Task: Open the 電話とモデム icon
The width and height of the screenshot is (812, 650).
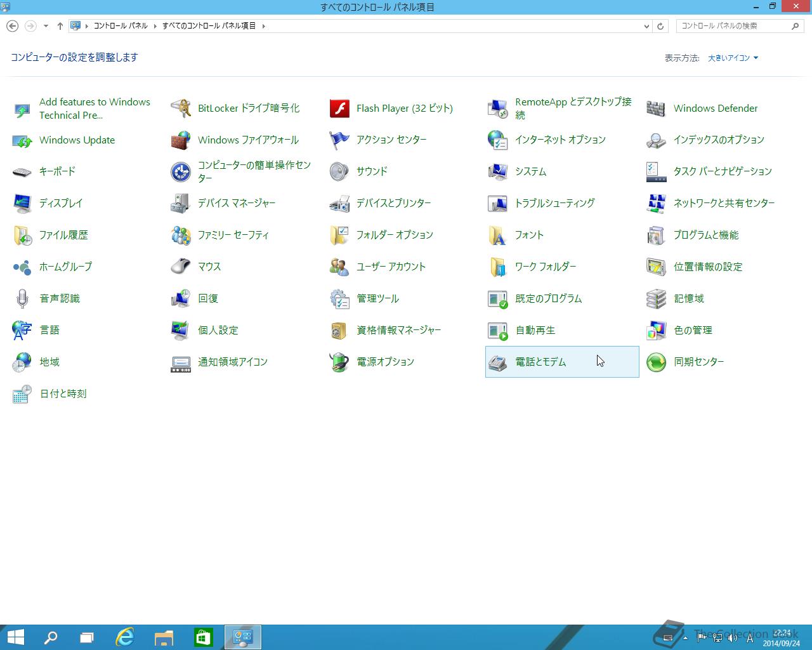Action: (x=498, y=362)
